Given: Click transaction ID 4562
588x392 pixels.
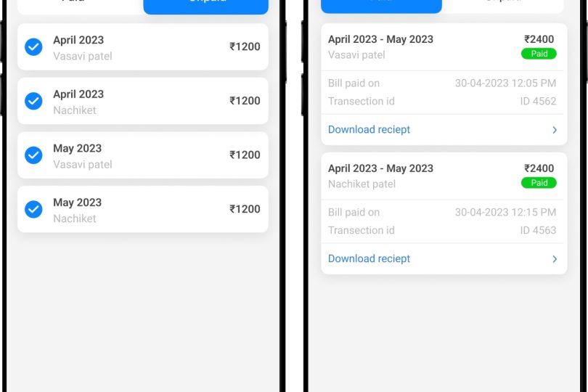Looking at the screenshot, I should pos(538,101).
